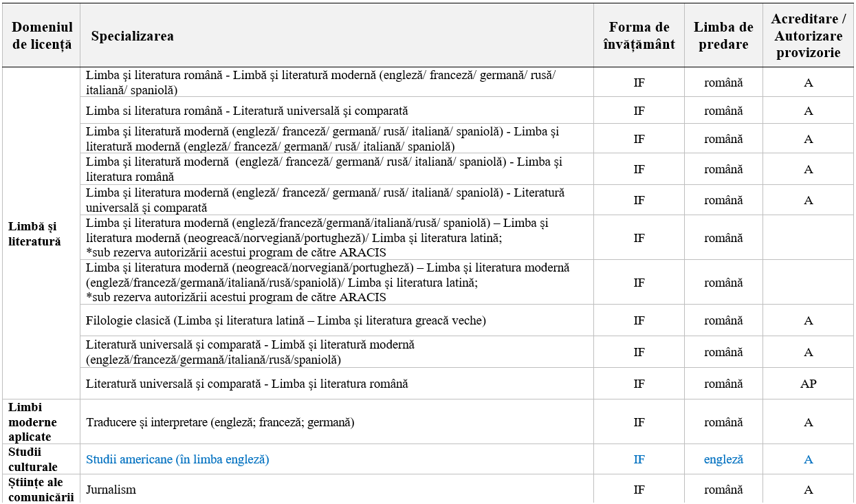This screenshot has height=504, width=856.
Task: Click the blue A accreditation in Studii americane row
Action: pos(809,459)
